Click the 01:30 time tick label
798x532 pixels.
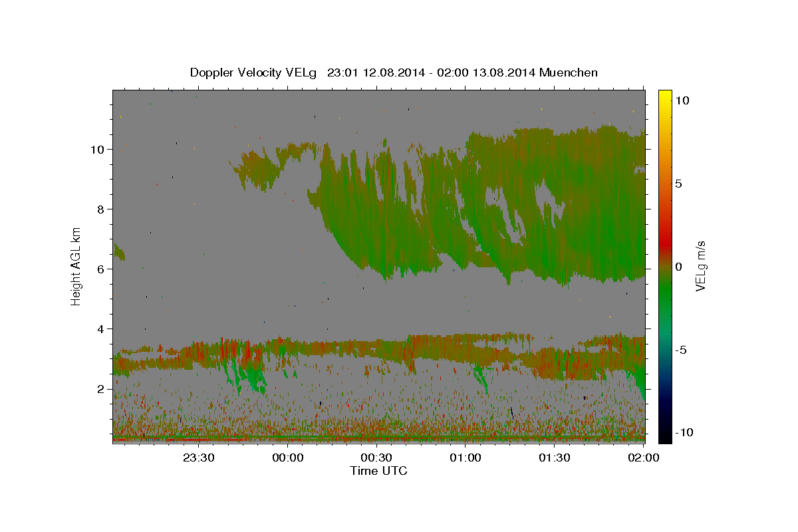(554, 458)
